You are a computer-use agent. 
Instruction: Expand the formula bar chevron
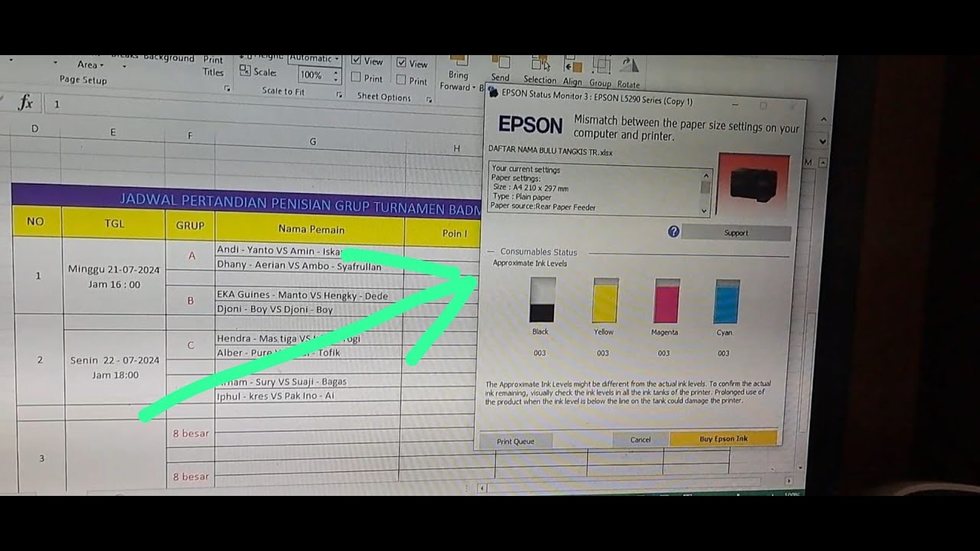[822, 142]
